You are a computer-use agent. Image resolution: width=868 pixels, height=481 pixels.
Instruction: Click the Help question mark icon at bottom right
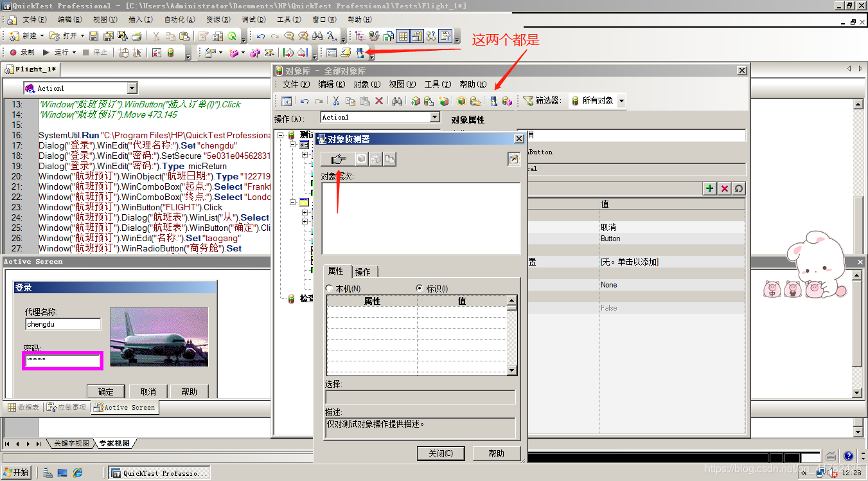[x=848, y=456]
